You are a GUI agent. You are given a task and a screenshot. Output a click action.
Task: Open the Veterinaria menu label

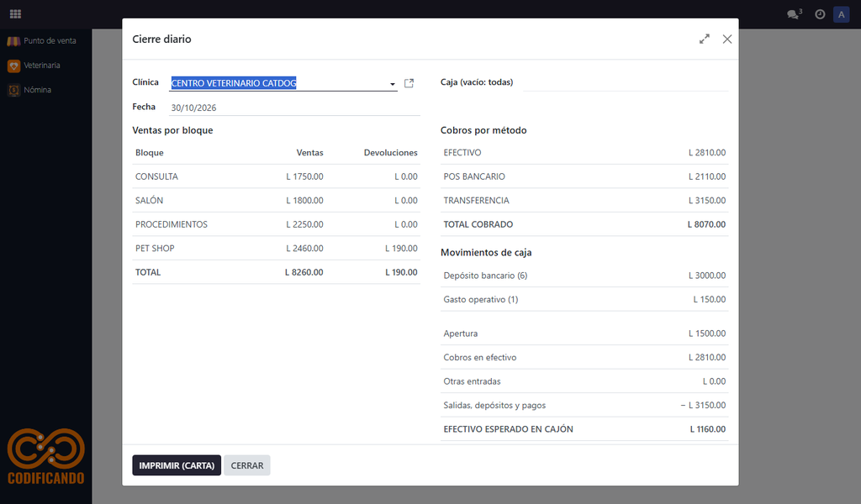click(42, 66)
